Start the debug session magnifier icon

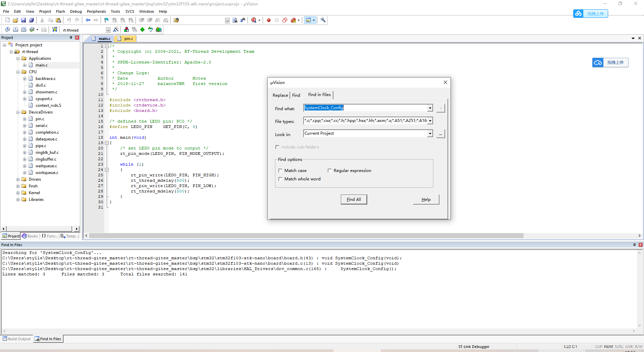254,20
